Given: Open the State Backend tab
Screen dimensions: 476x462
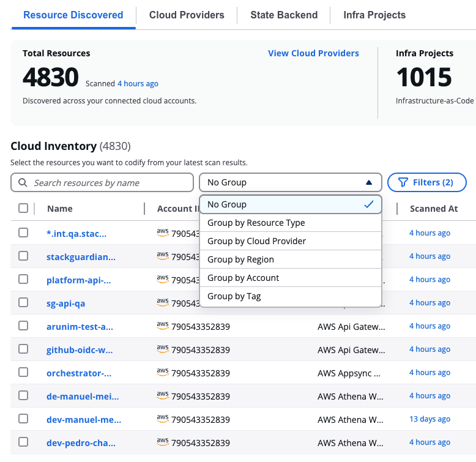Looking at the screenshot, I should [x=284, y=15].
